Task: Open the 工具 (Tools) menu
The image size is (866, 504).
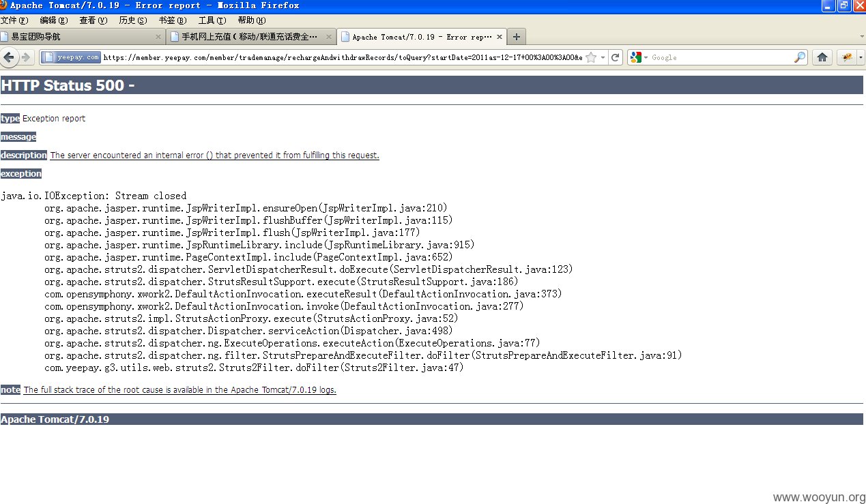Action: coord(212,20)
